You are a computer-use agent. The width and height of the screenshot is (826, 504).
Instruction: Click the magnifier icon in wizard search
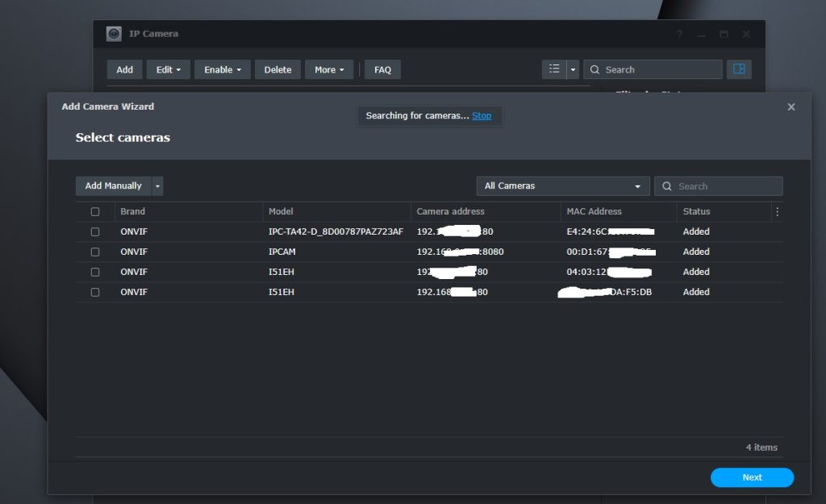point(667,186)
